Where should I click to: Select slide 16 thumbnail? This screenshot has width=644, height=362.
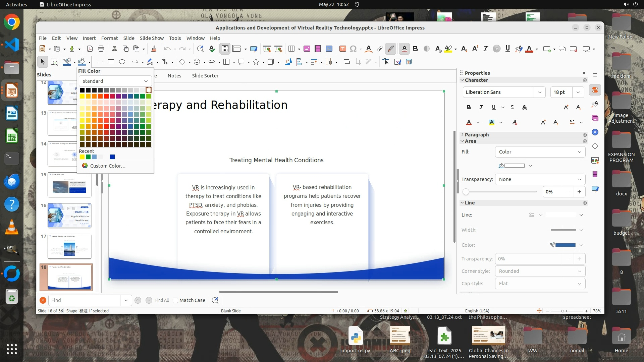[x=69, y=216]
